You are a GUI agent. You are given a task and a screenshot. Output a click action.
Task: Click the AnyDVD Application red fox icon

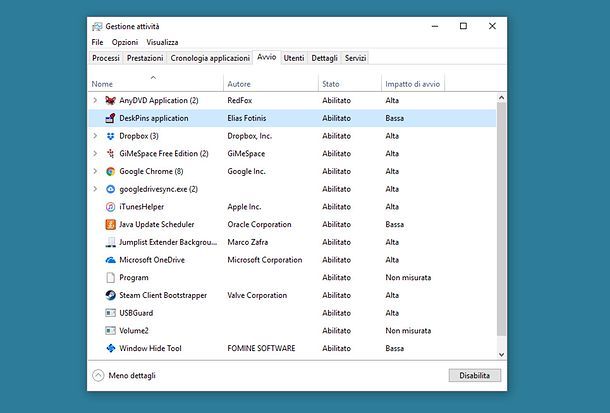tap(110, 100)
